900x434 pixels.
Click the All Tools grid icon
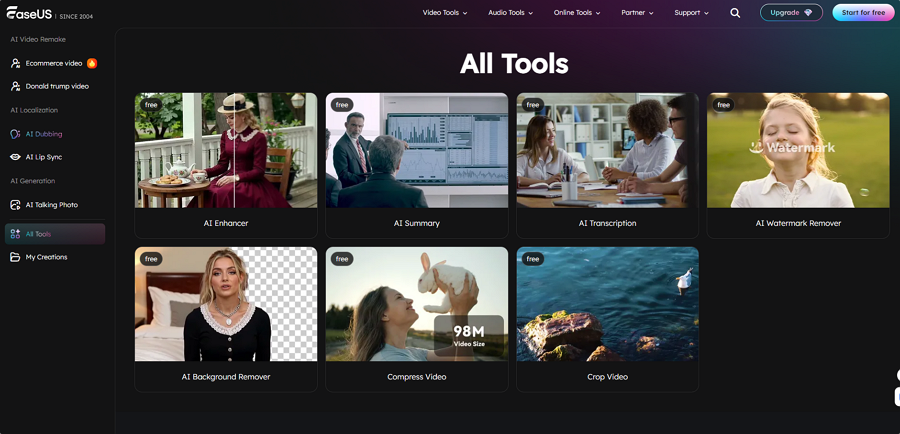[x=15, y=234]
